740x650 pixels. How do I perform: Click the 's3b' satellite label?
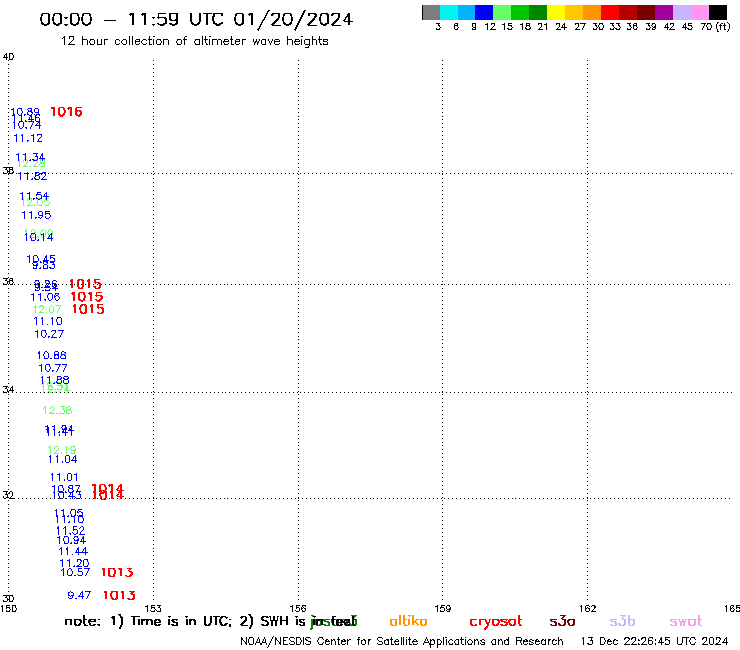622,621
